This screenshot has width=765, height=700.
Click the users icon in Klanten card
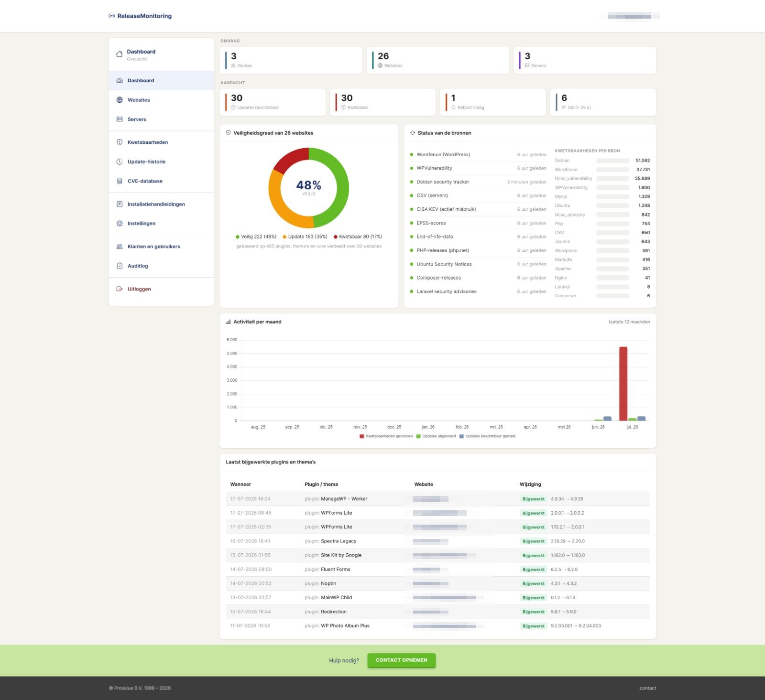tap(233, 65)
